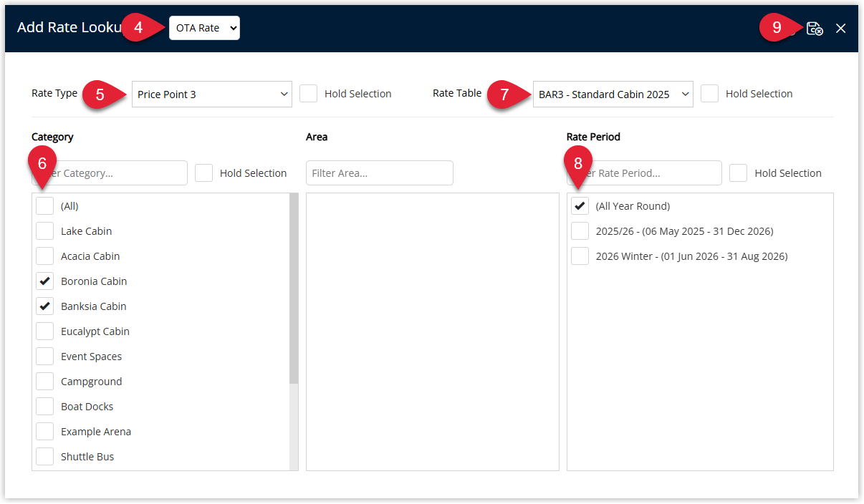Viewport: 864px width, 504px height.
Task: Tick the Lake Cabin checkbox
Action: (45, 231)
